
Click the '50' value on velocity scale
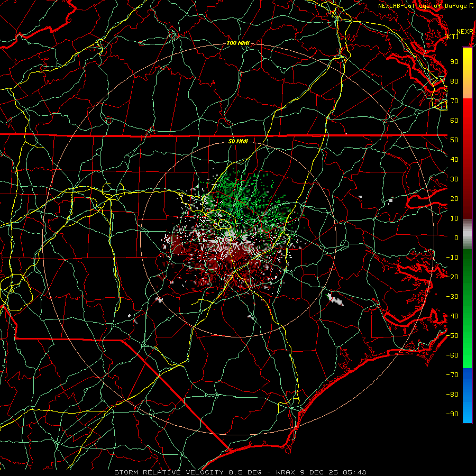454,140
